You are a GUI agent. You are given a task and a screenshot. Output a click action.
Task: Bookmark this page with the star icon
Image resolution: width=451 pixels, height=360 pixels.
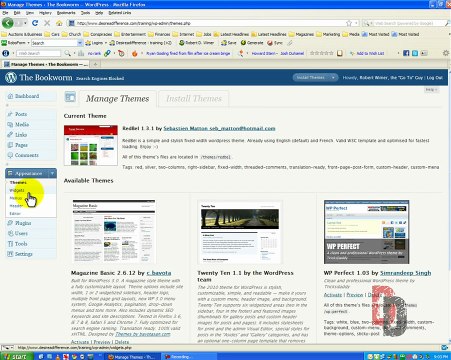pos(349,23)
